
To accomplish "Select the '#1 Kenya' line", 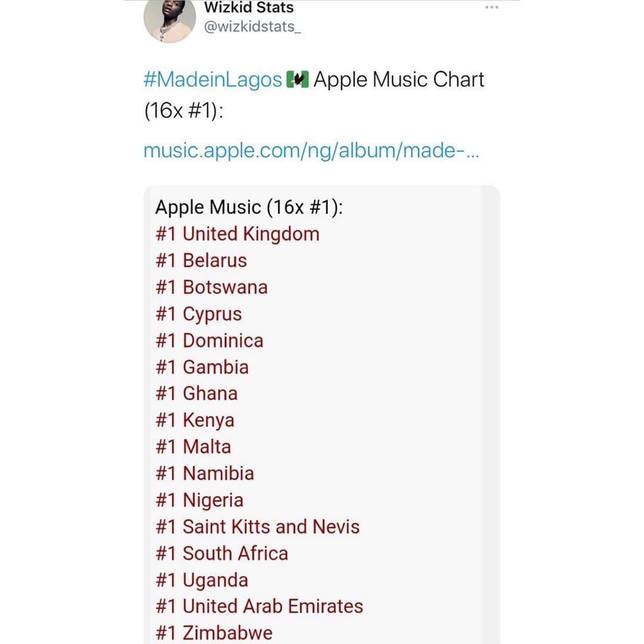I will point(195,420).
